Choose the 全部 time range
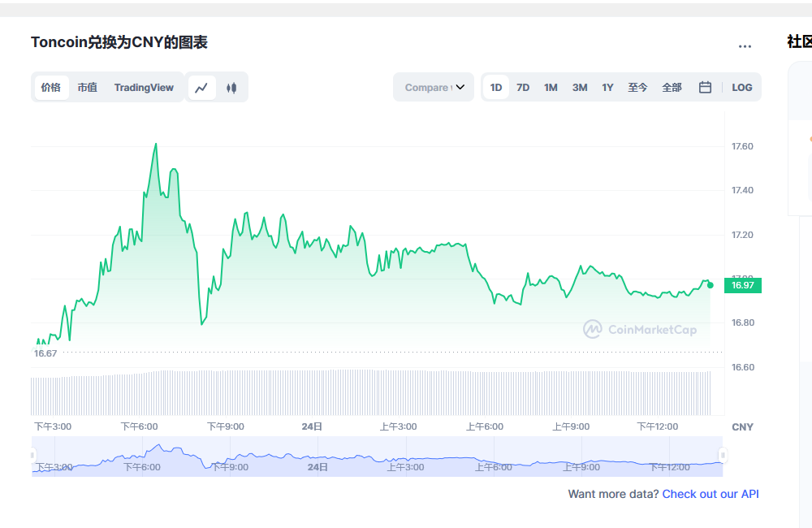812x528 pixels. pyautogui.click(x=672, y=88)
